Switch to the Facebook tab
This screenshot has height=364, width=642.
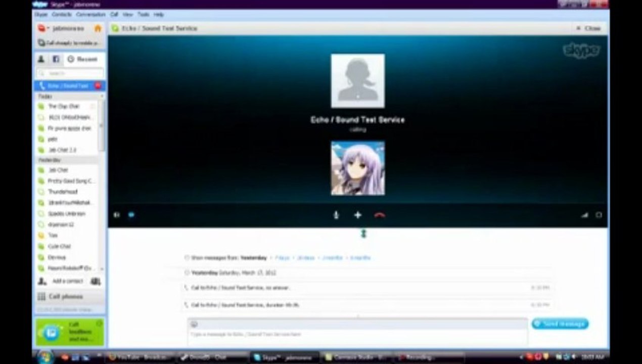pos(56,59)
